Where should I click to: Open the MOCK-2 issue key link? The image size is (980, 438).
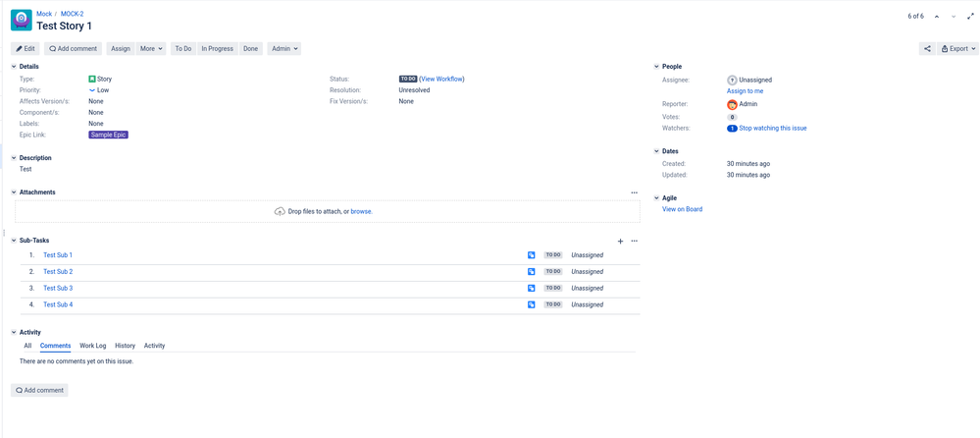[72, 14]
